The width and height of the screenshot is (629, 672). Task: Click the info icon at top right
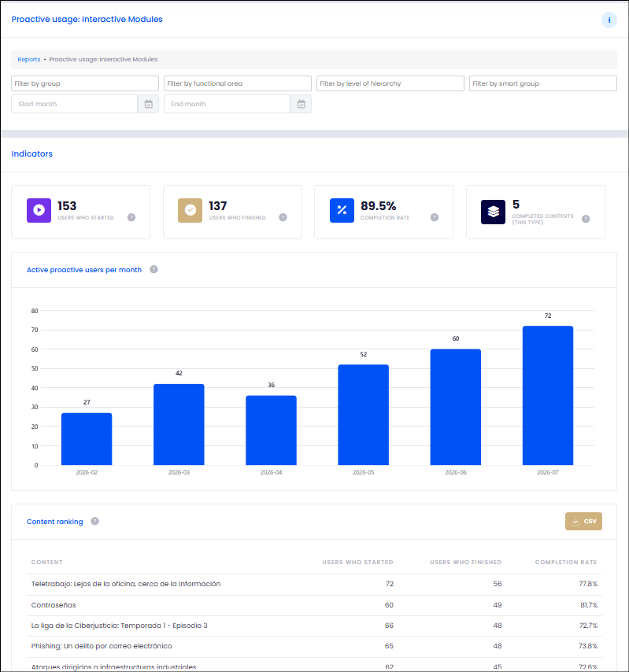click(609, 20)
